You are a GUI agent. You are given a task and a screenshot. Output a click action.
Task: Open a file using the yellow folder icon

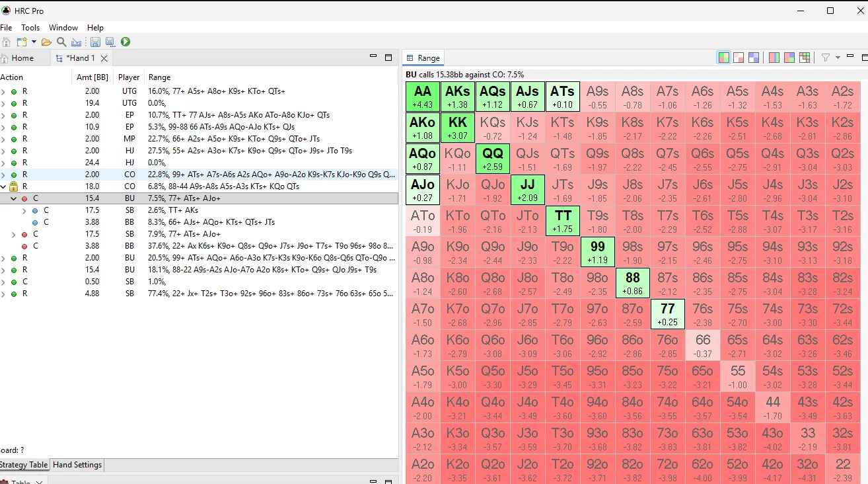pyautogui.click(x=46, y=42)
